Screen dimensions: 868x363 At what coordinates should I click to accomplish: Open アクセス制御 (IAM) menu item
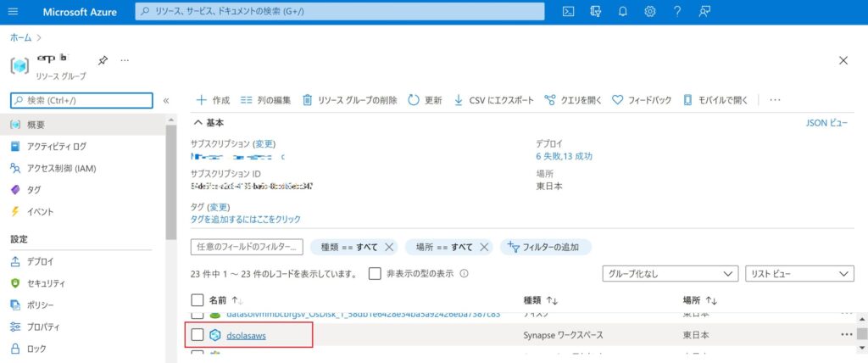click(61, 168)
